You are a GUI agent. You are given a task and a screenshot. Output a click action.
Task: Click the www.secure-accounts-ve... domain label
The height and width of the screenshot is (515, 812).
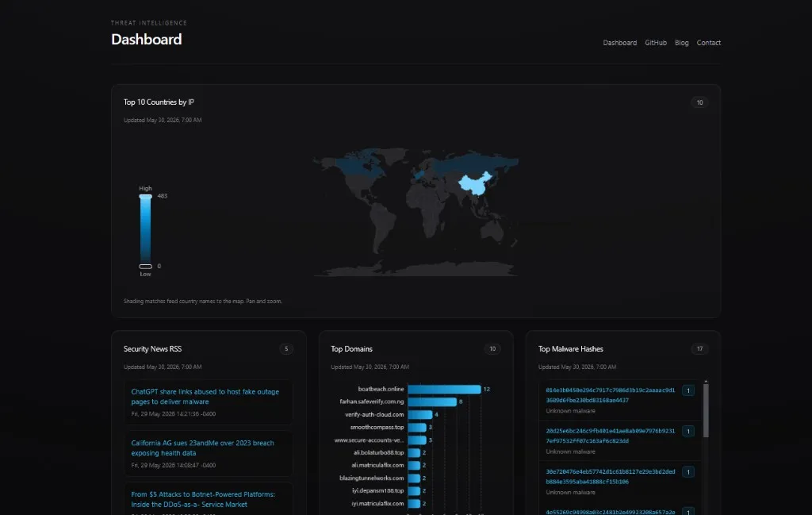[369, 440]
